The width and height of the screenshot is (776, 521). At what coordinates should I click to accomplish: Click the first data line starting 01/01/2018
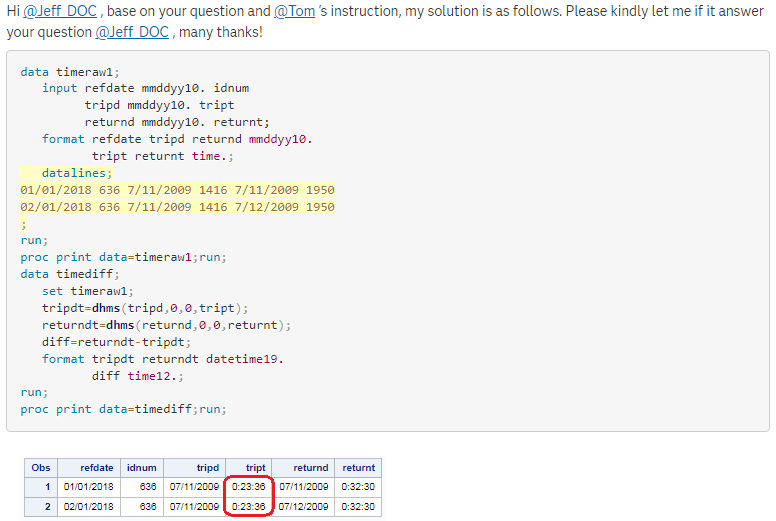(177, 190)
